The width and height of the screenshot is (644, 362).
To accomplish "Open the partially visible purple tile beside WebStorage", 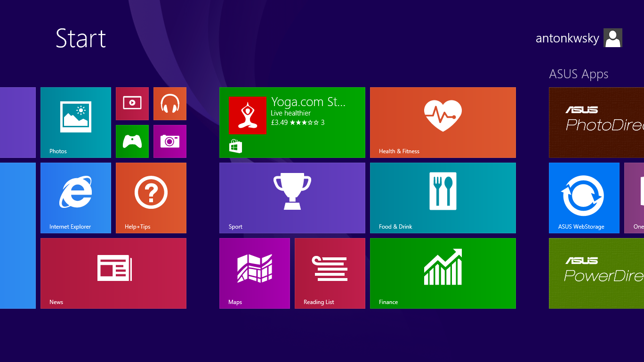I will [x=634, y=198].
